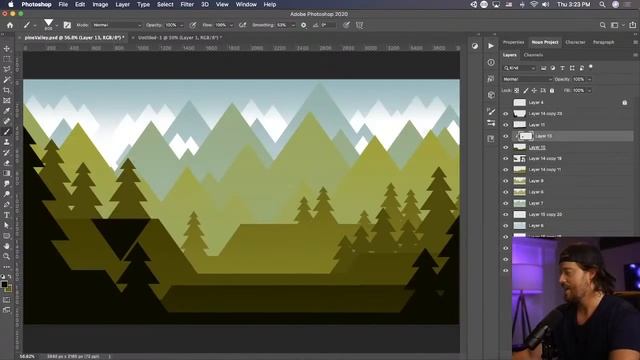This screenshot has height=360, width=640.
Task: Open the Apple menu
Action: [11, 4]
